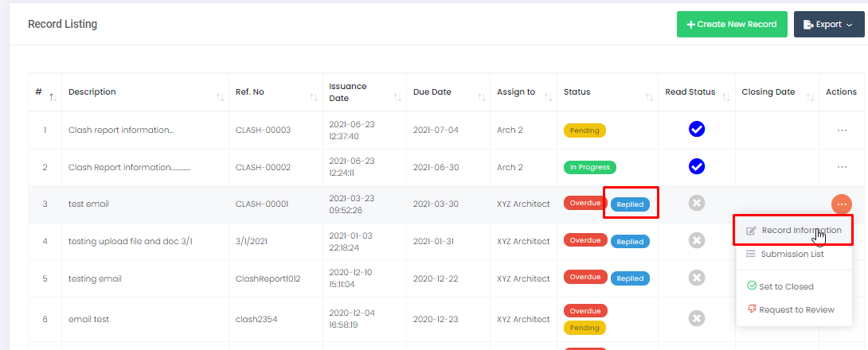Choose Request to Review menu option
868x350 pixels.
click(796, 309)
